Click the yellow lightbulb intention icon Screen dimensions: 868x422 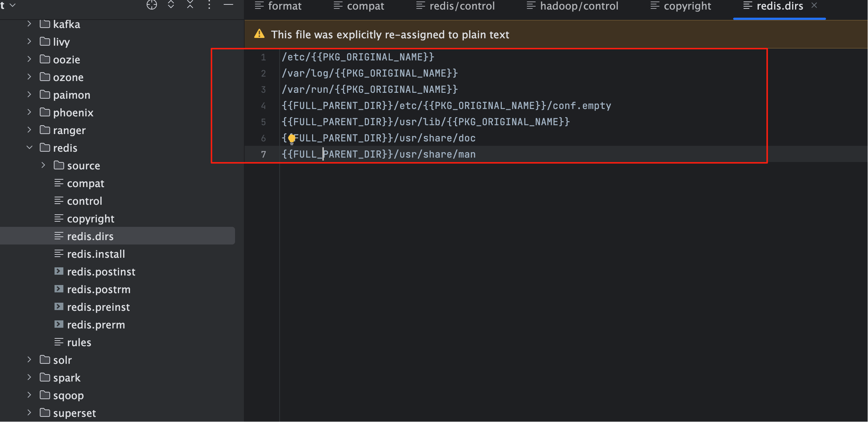coord(292,139)
